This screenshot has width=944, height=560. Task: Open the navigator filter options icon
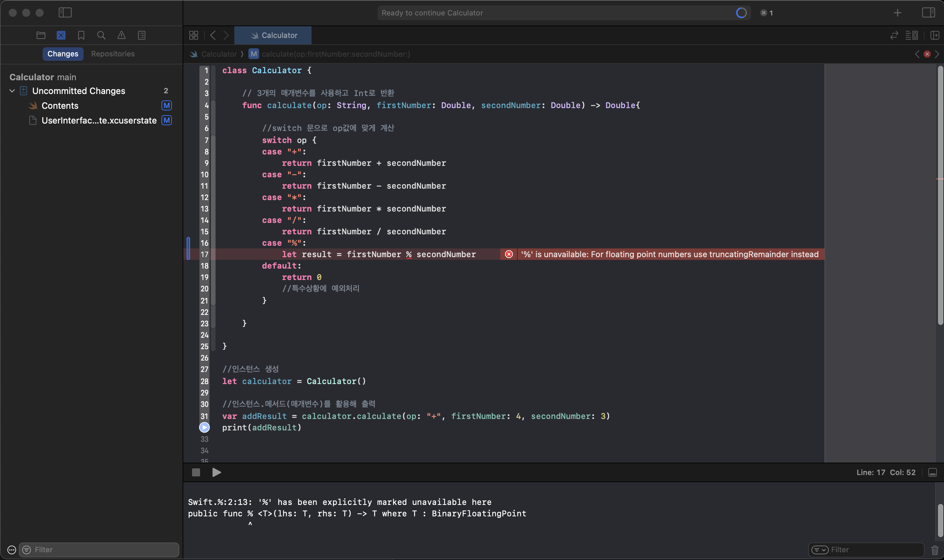tap(27, 550)
